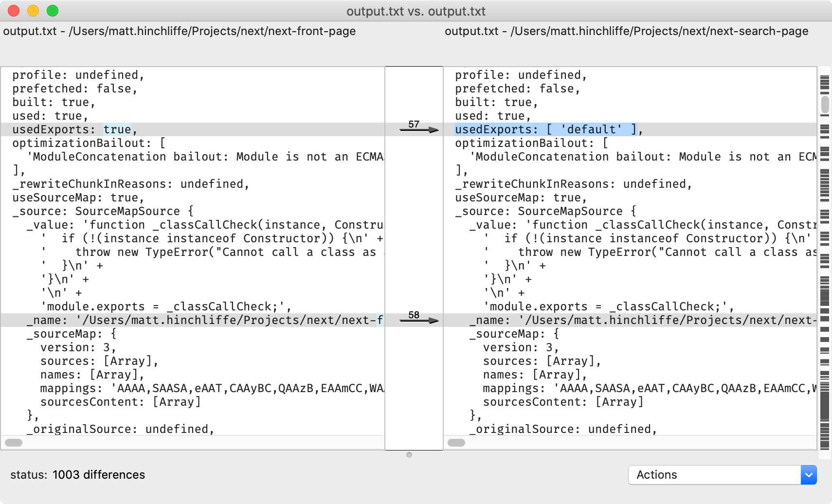Image resolution: width=832 pixels, height=504 pixels.
Task: Click the next-front-page output.txt path label
Action: tap(179, 31)
